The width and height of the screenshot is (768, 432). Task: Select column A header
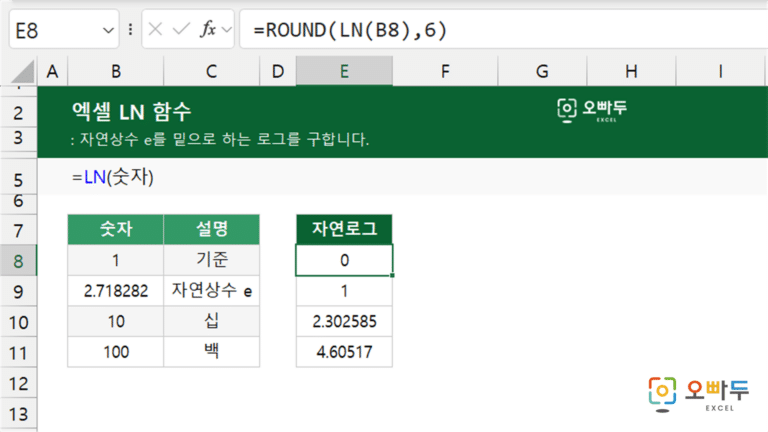point(52,72)
